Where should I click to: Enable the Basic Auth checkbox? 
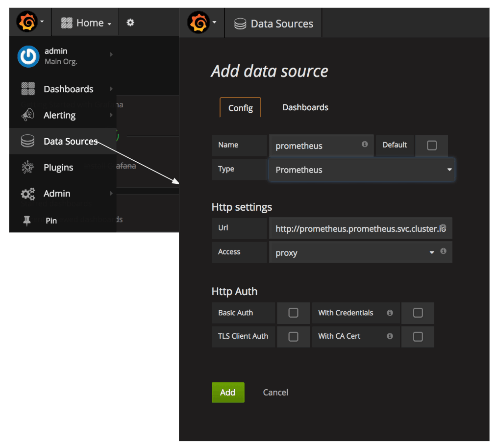[293, 313]
